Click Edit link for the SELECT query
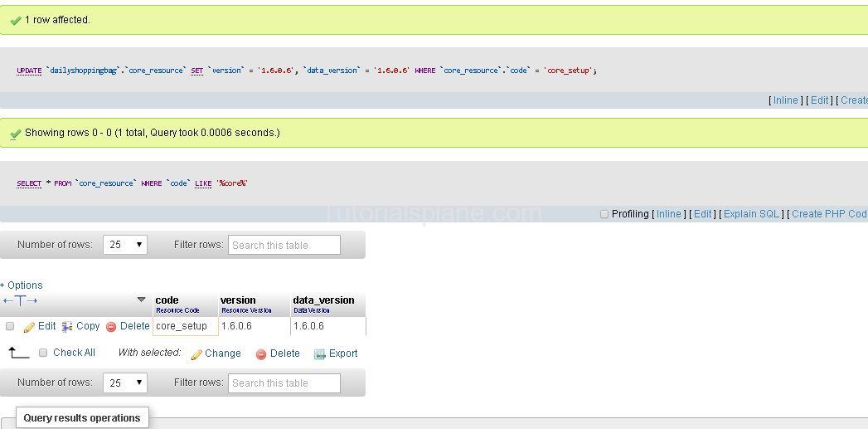Screen dimensions: 868x429 pyautogui.click(x=702, y=214)
